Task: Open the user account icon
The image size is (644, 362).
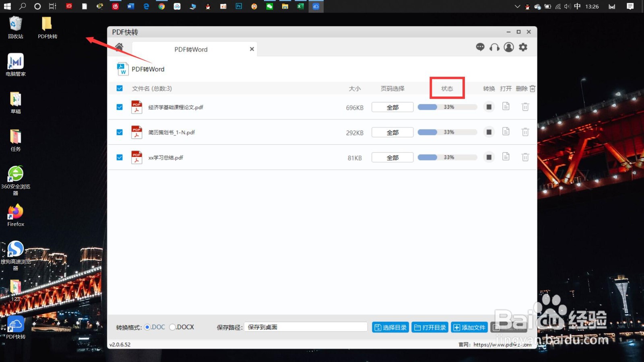Action: coord(509,47)
